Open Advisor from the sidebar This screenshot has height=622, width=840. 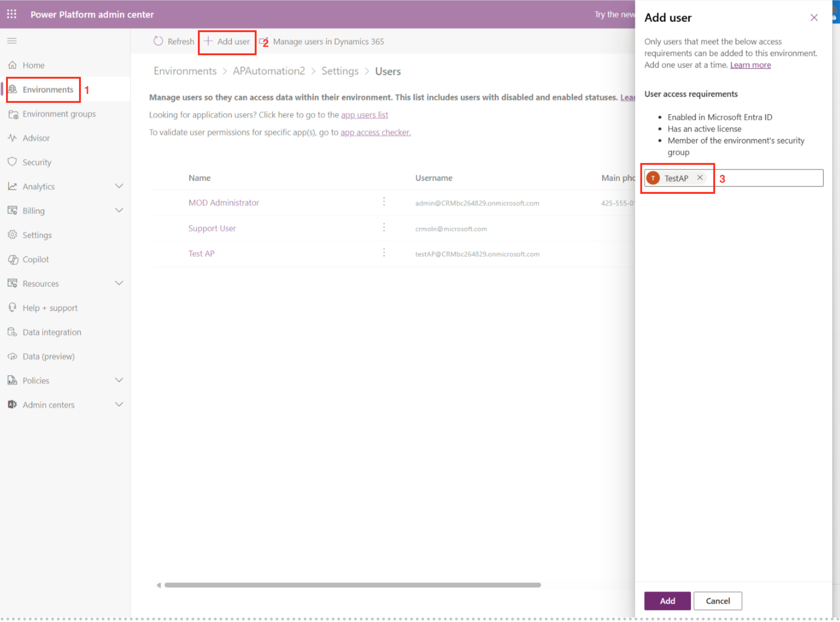(x=36, y=138)
